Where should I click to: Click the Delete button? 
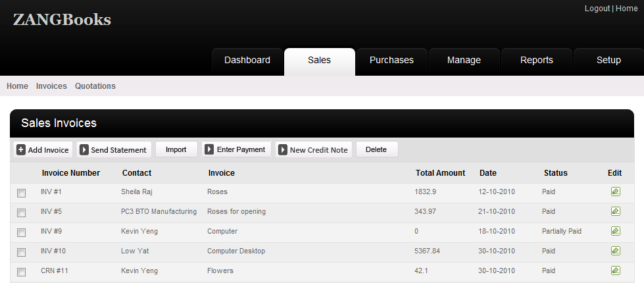[376, 149]
